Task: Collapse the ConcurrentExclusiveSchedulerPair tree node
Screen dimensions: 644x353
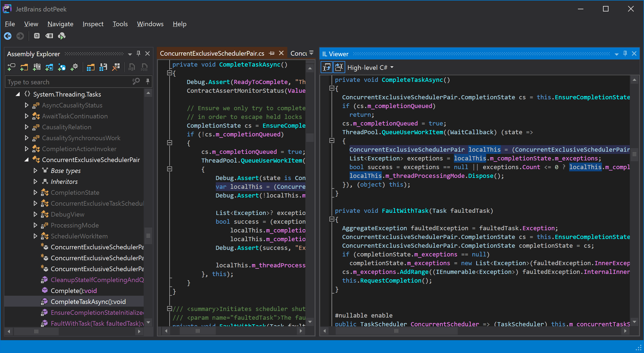Action: point(26,160)
